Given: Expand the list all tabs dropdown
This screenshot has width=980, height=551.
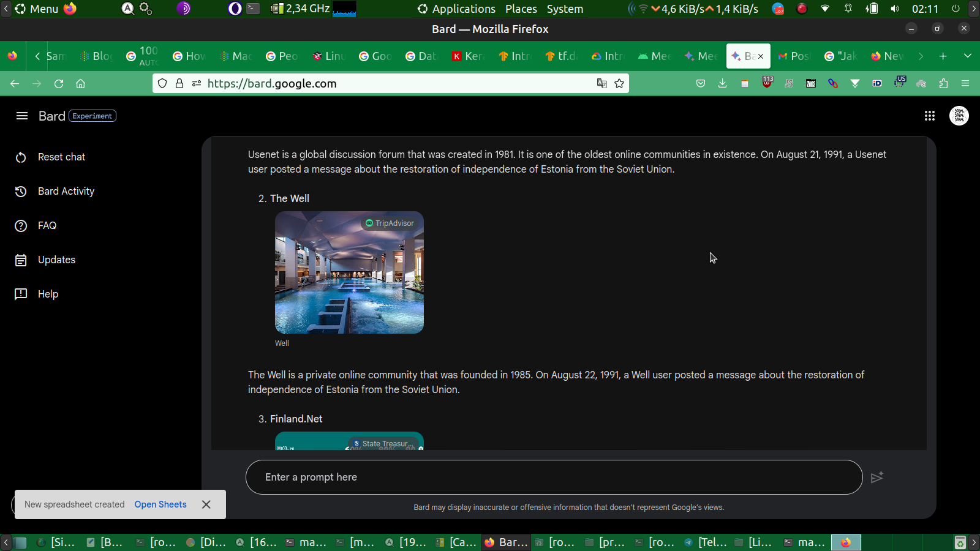Looking at the screenshot, I should click(968, 56).
